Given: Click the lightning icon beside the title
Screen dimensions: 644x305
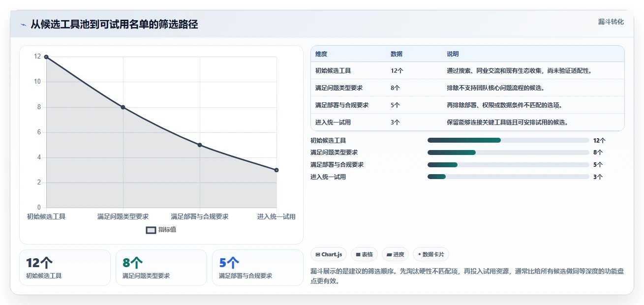Looking at the screenshot, I should (23, 25).
